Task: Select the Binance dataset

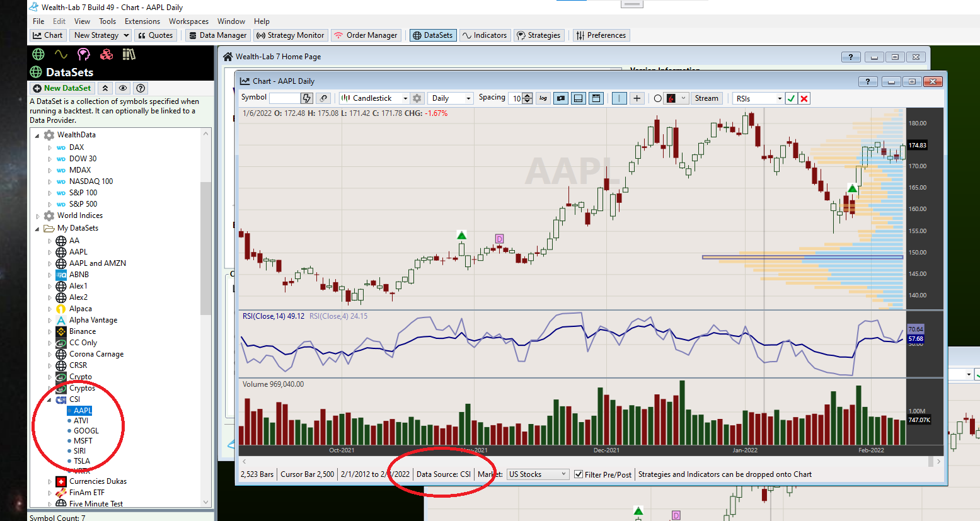Action: click(x=83, y=331)
